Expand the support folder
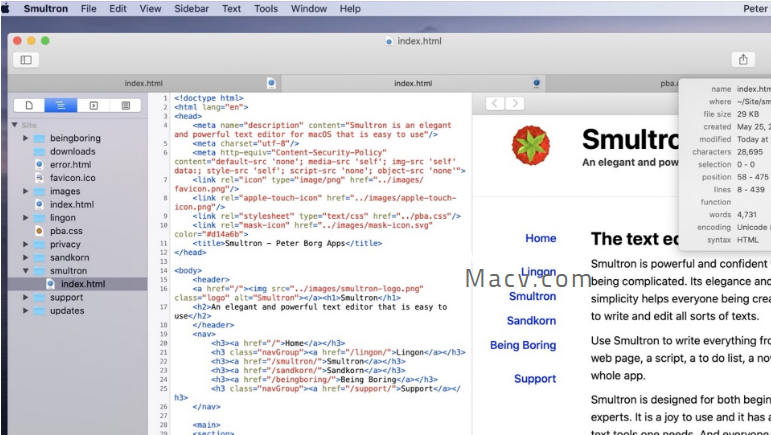 pyautogui.click(x=25, y=297)
